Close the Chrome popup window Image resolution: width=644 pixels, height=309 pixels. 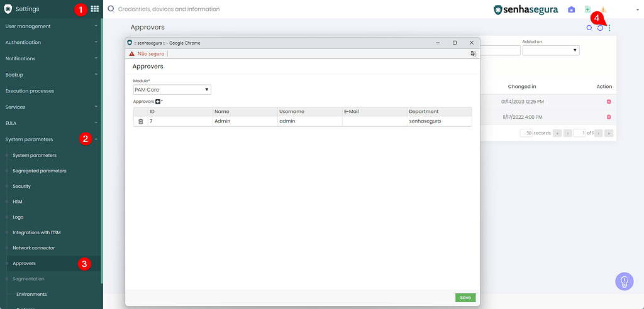coord(472,43)
